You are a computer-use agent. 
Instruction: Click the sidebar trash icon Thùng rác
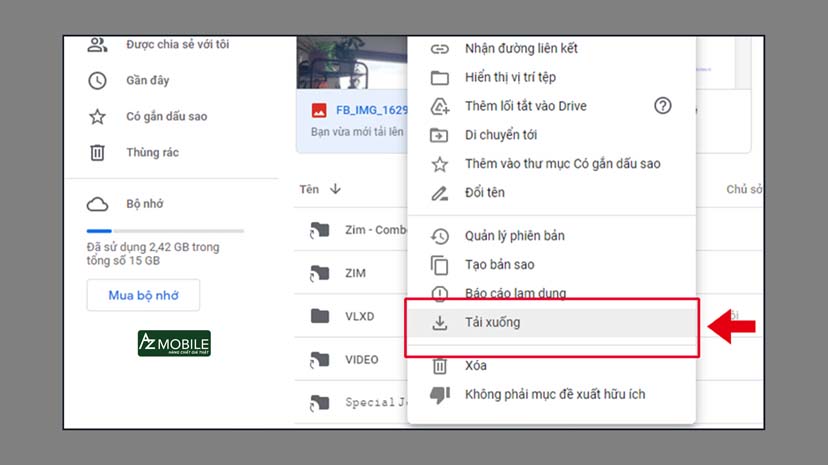[x=97, y=153]
